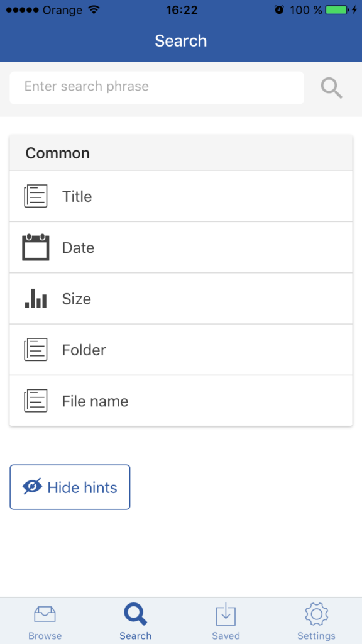
Task: Click the Title document icon
Action: pyautogui.click(x=36, y=196)
